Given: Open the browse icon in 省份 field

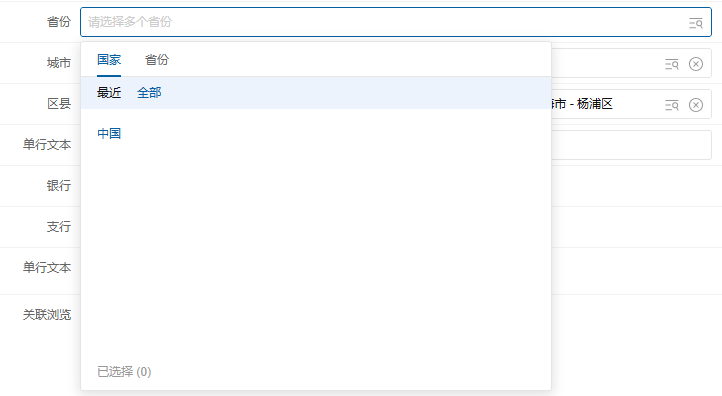Looking at the screenshot, I should pos(695,23).
